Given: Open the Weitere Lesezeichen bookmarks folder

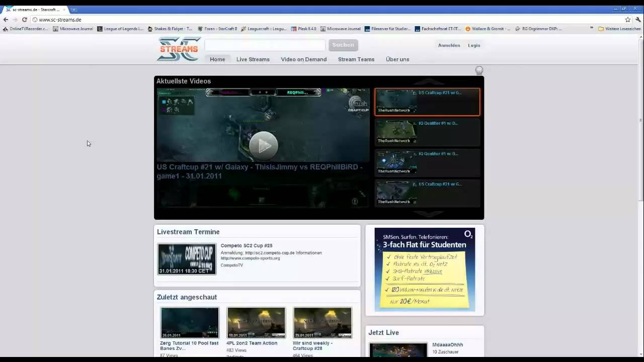Looking at the screenshot, I should [x=619, y=29].
